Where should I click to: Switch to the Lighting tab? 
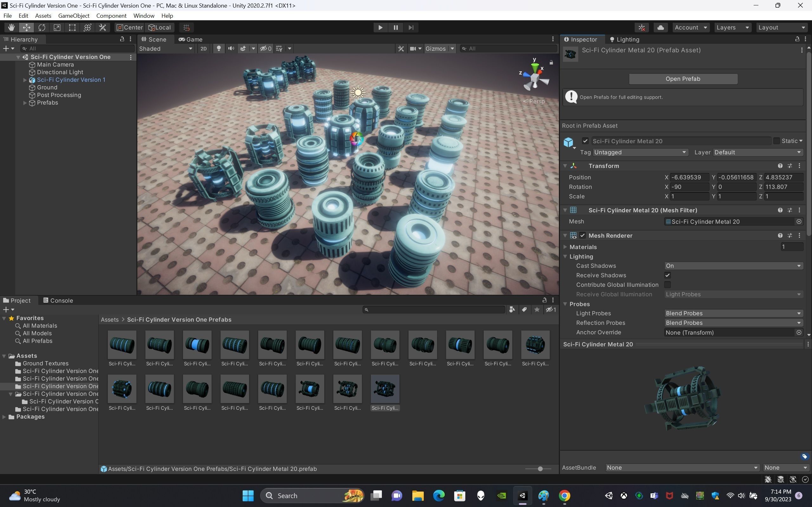click(x=625, y=40)
